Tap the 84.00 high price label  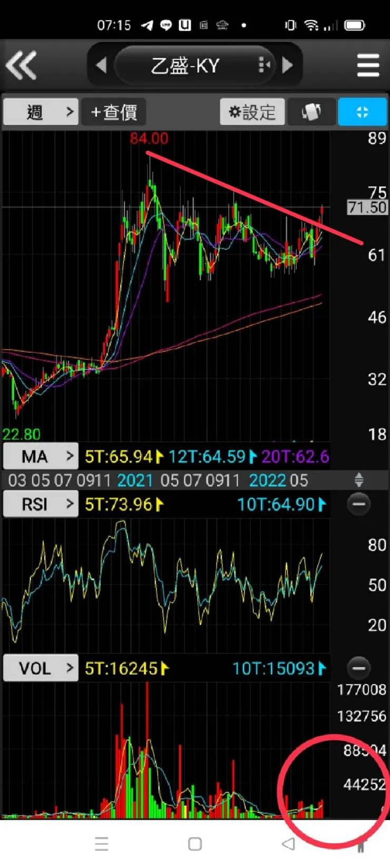[149, 139]
